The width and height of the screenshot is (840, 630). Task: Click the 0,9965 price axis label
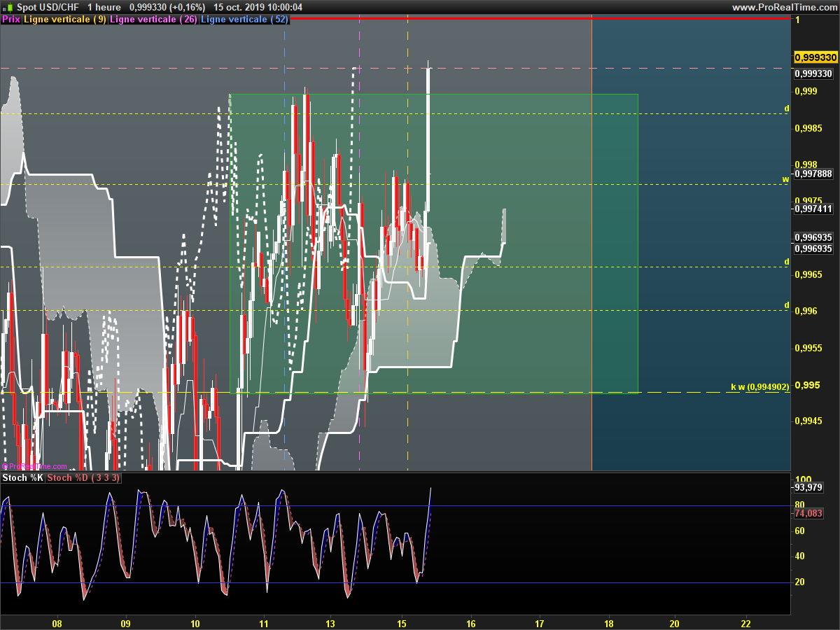[x=808, y=274]
